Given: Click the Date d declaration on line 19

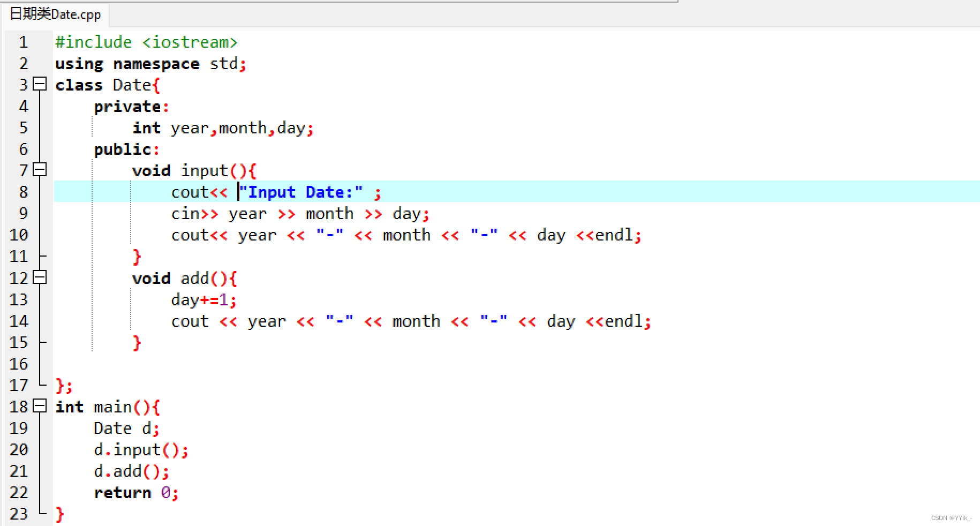Looking at the screenshot, I should [x=123, y=428].
